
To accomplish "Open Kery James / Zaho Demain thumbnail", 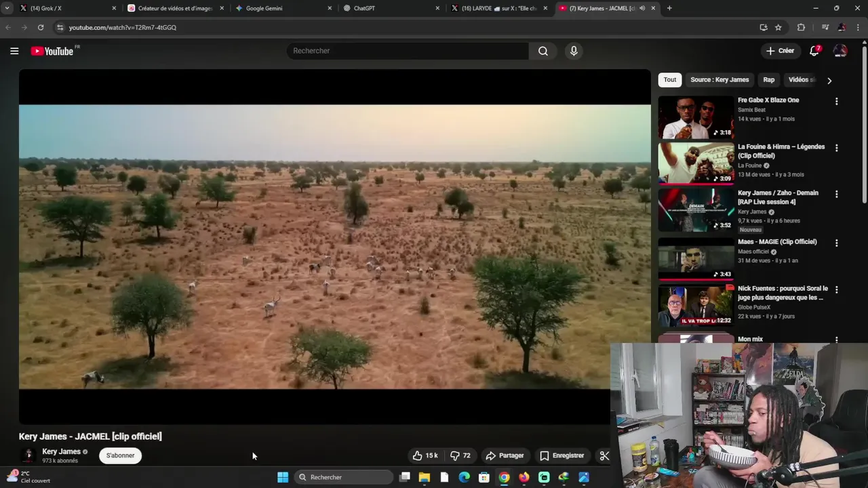I will pos(696,210).
